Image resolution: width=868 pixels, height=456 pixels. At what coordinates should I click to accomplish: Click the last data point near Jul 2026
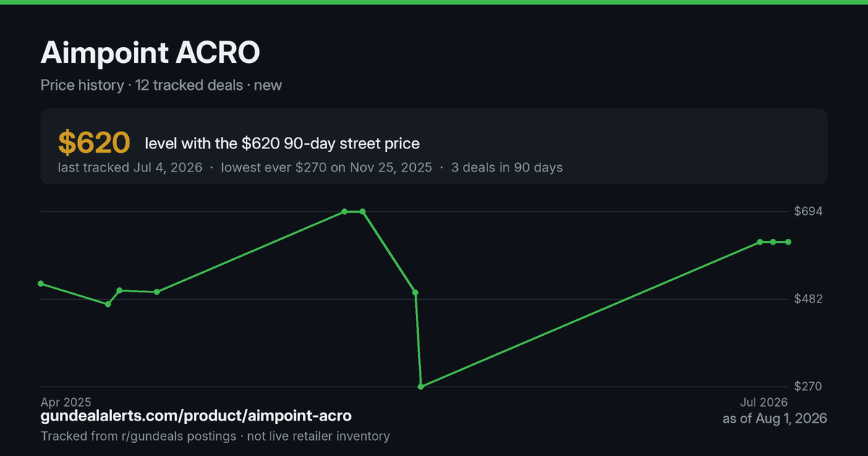(788, 242)
